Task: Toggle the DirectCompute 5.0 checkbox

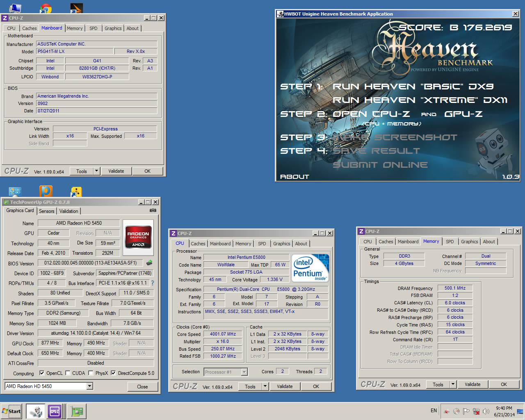Action: click(x=113, y=373)
